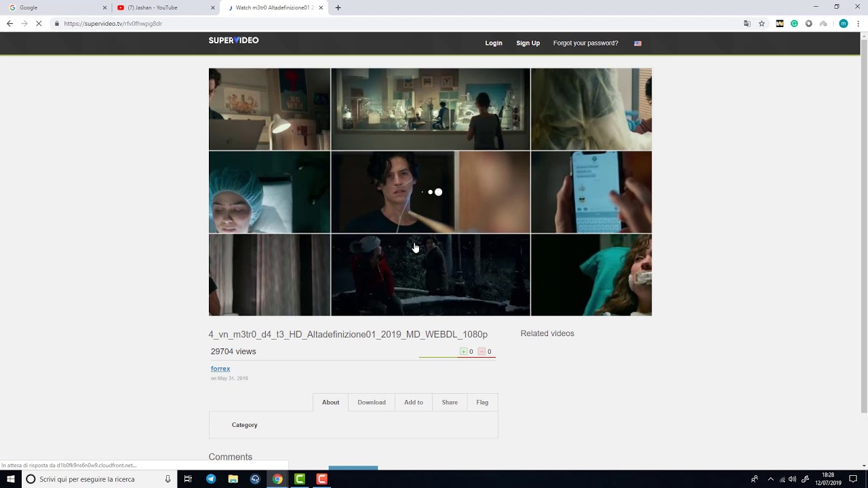
Task: Click Forgot your password? link
Action: [585, 43]
